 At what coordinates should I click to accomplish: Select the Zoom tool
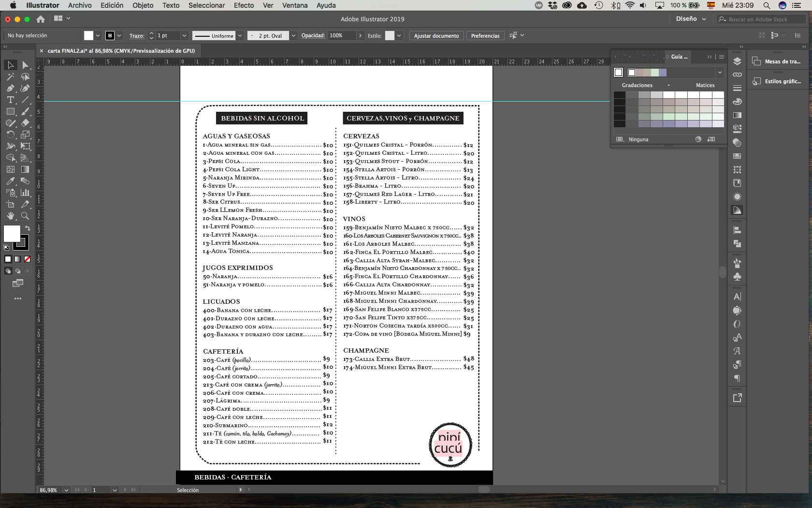25,216
